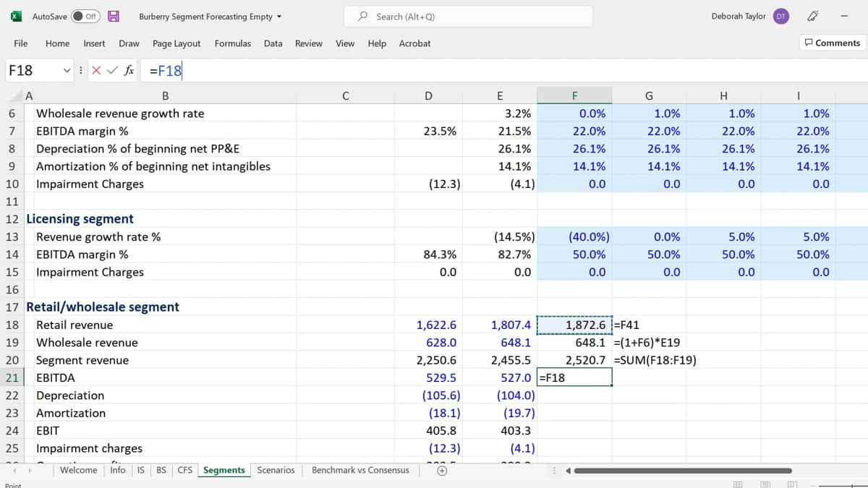868x488 pixels.
Task: Open the Page Layout ribbon tab
Action: point(176,43)
